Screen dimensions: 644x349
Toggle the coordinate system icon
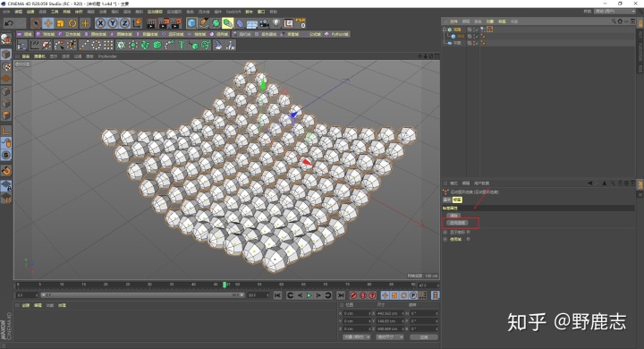tap(137, 23)
